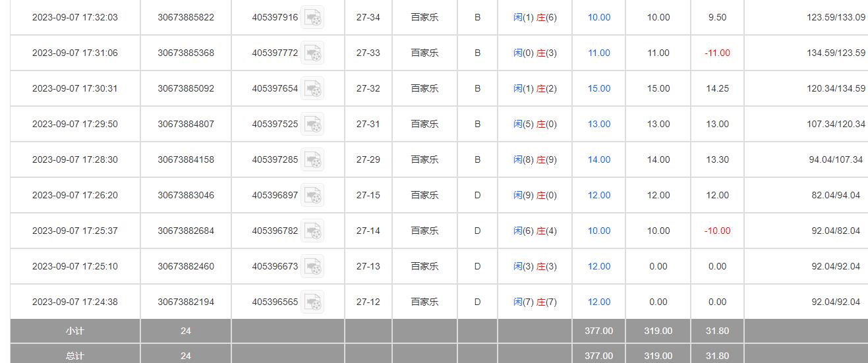This screenshot has width=868, height=363.
Task: Open video replay icon for round 405397772
Action: tap(312, 53)
